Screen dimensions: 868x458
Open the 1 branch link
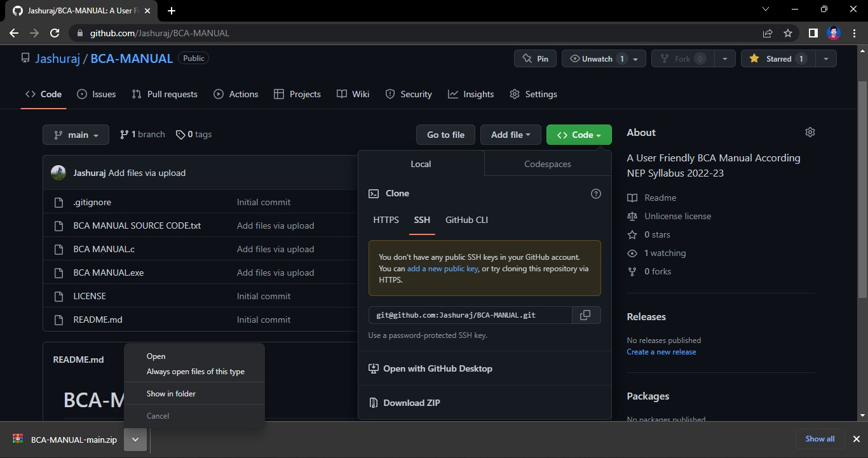(x=142, y=135)
